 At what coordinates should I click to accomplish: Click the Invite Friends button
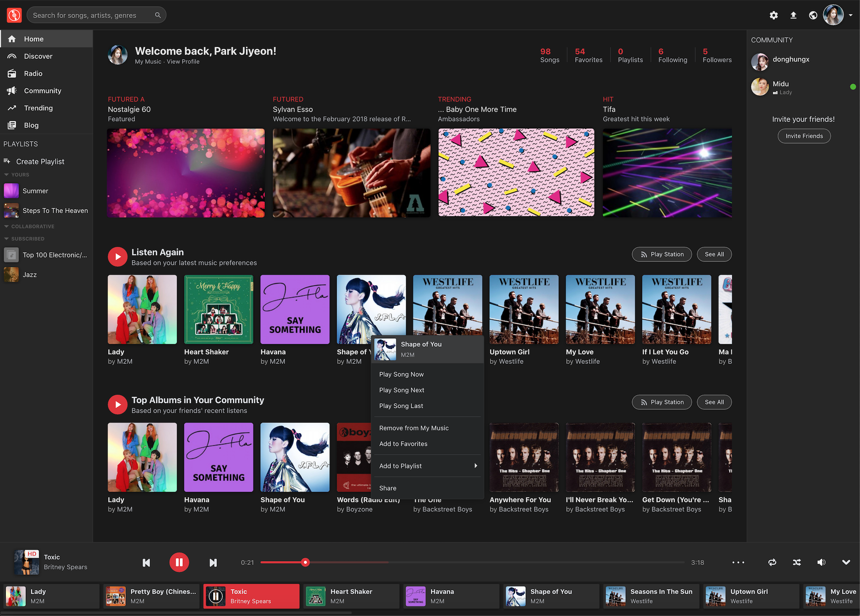point(804,136)
